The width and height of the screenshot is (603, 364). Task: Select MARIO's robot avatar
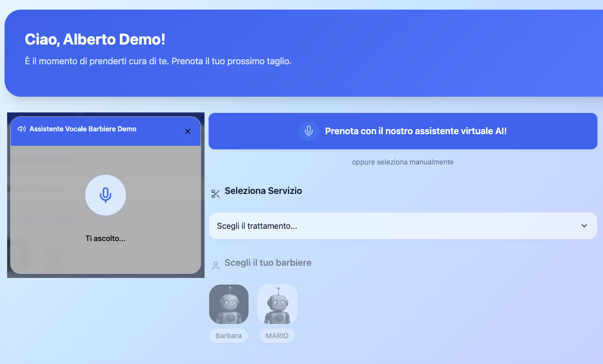pyautogui.click(x=277, y=304)
